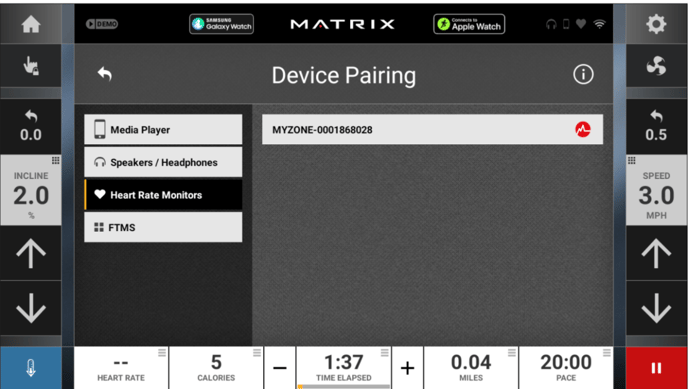The width and height of the screenshot is (688, 389).
Task: Tap Wi-Fi status icon
Action: (x=599, y=24)
